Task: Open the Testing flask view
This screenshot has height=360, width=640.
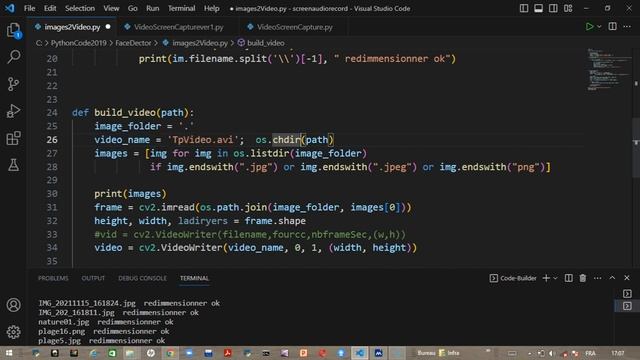Action: (13, 165)
